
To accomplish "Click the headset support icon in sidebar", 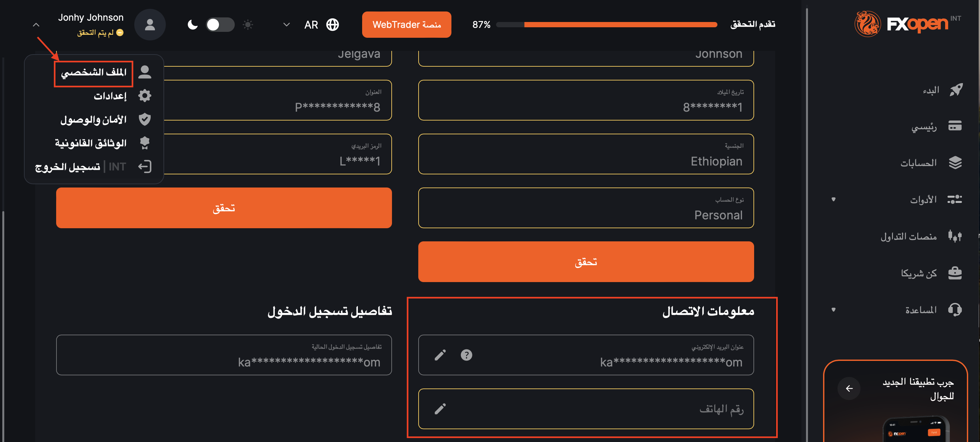I will pos(954,310).
